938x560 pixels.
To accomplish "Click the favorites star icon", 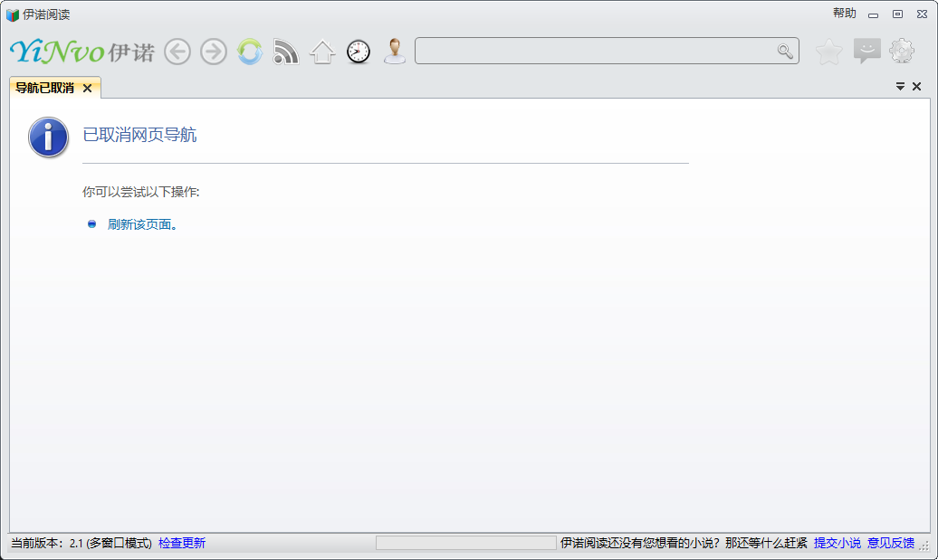I will click(829, 52).
